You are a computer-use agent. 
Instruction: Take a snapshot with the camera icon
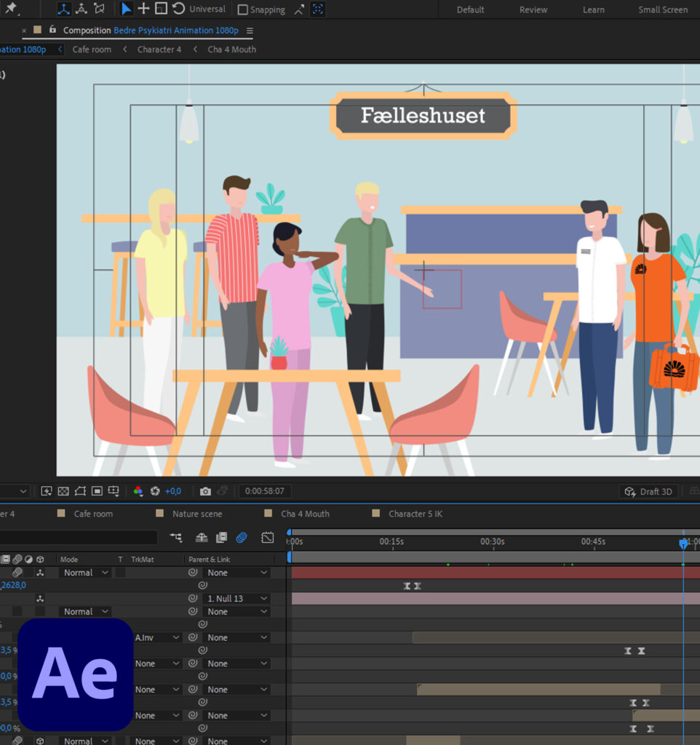[x=206, y=491]
